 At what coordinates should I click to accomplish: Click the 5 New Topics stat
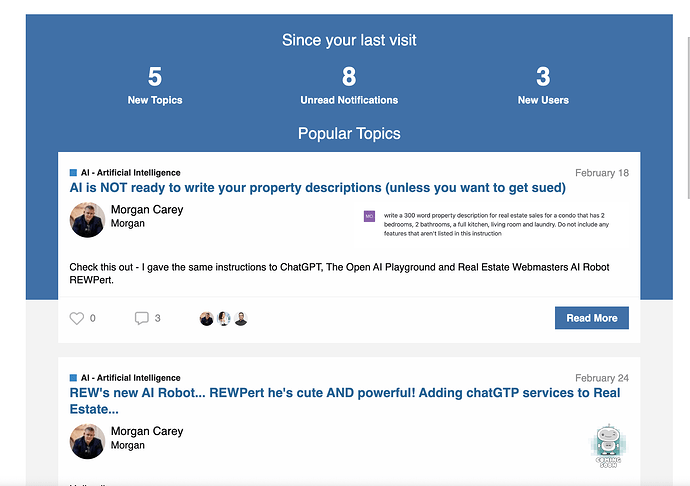pos(155,85)
